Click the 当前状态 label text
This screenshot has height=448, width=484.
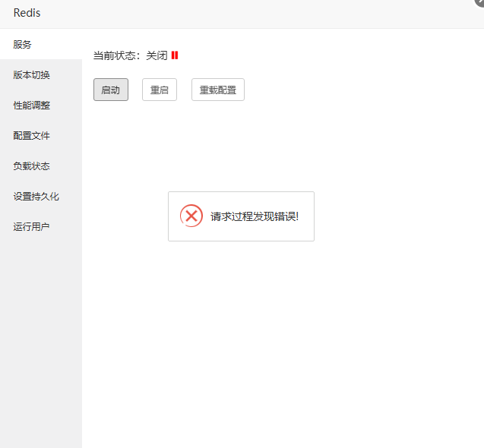pos(116,55)
